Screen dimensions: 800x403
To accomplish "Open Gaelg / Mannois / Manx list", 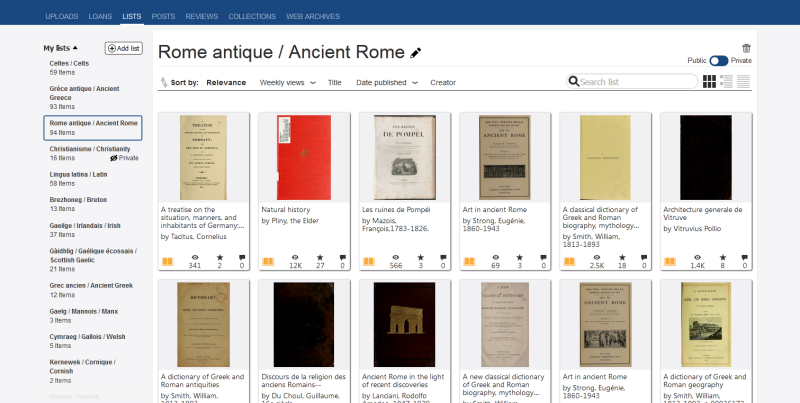I will (x=93, y=316).
